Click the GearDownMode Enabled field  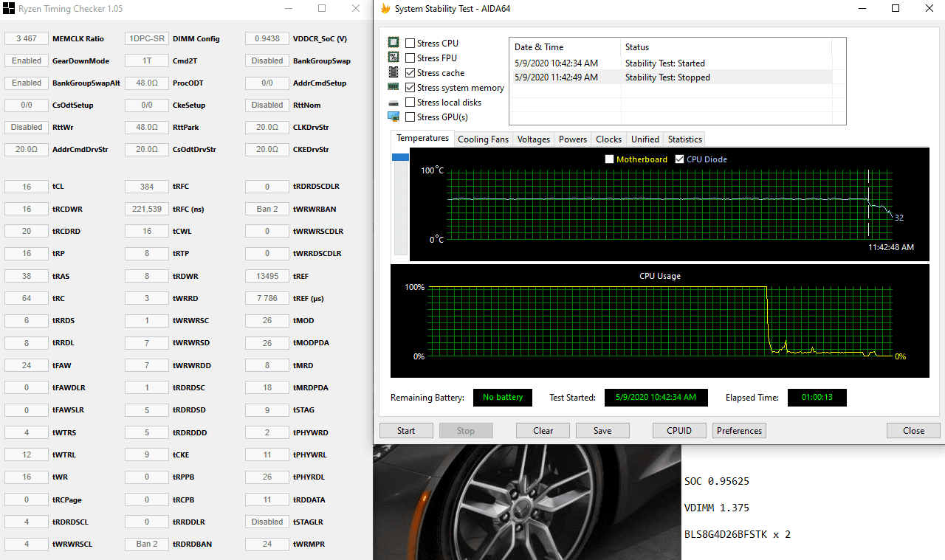pyautogui.click(x=27, y=61)
